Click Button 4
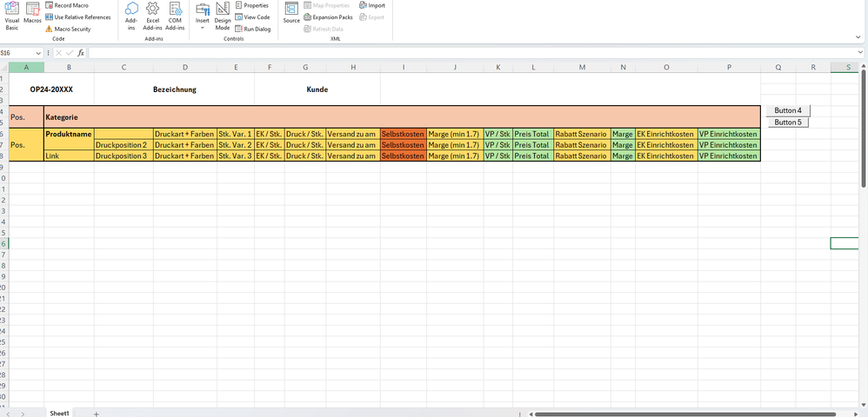 788,110
